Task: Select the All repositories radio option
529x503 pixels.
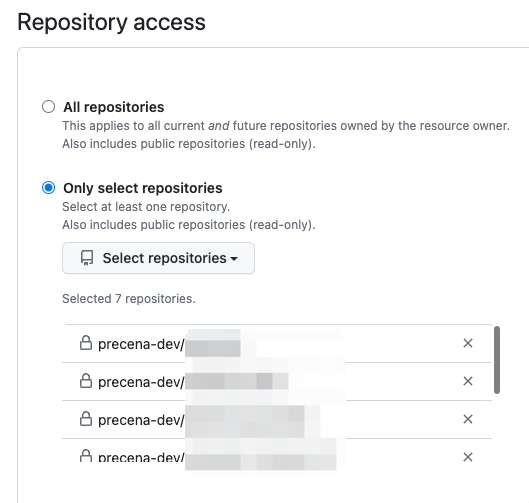Action: pyautogui.click(x=48, y=107)
